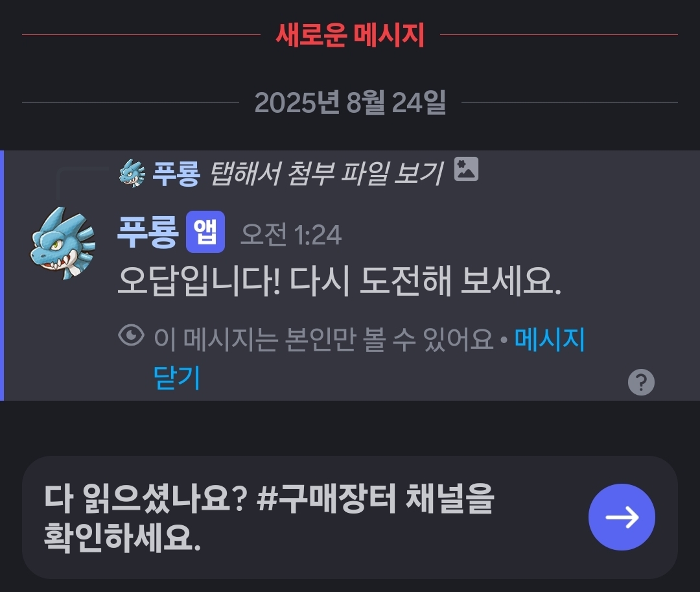Tap the red line left of 새로운 메시지
The width and height of the screenshot is (700, 592).
[141, 34]
